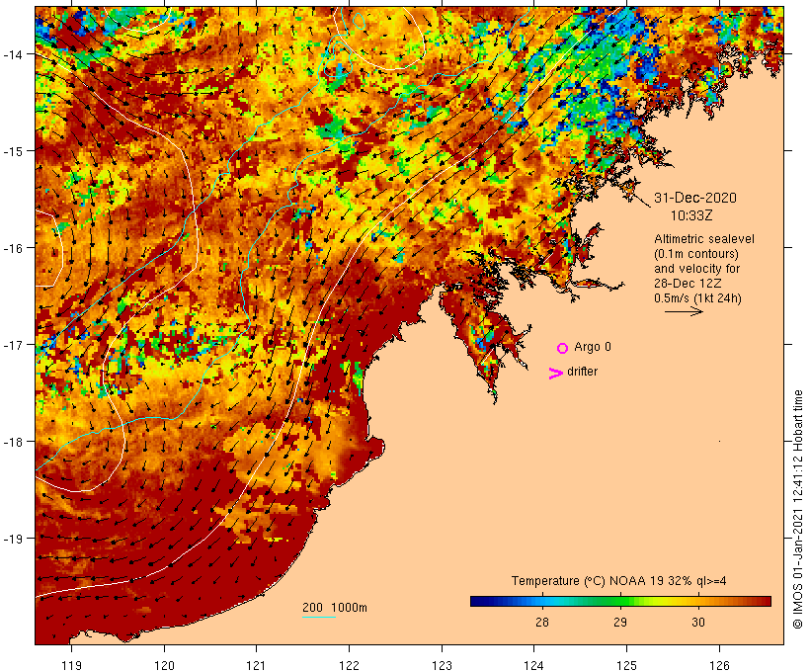810x672 pixels.
Task: Click the IMOS copyright timestamp text
Action: click(x=797, y=509)
